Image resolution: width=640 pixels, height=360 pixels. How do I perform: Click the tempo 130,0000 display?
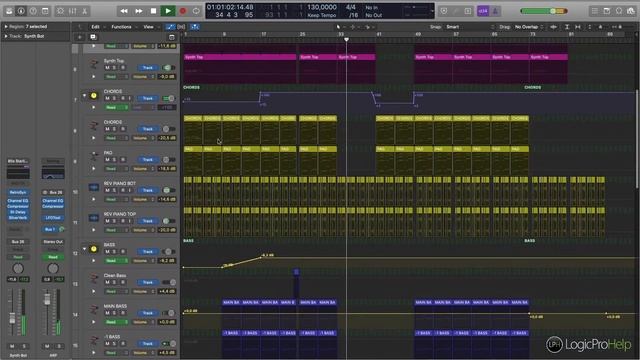click(x=322, y=7)
